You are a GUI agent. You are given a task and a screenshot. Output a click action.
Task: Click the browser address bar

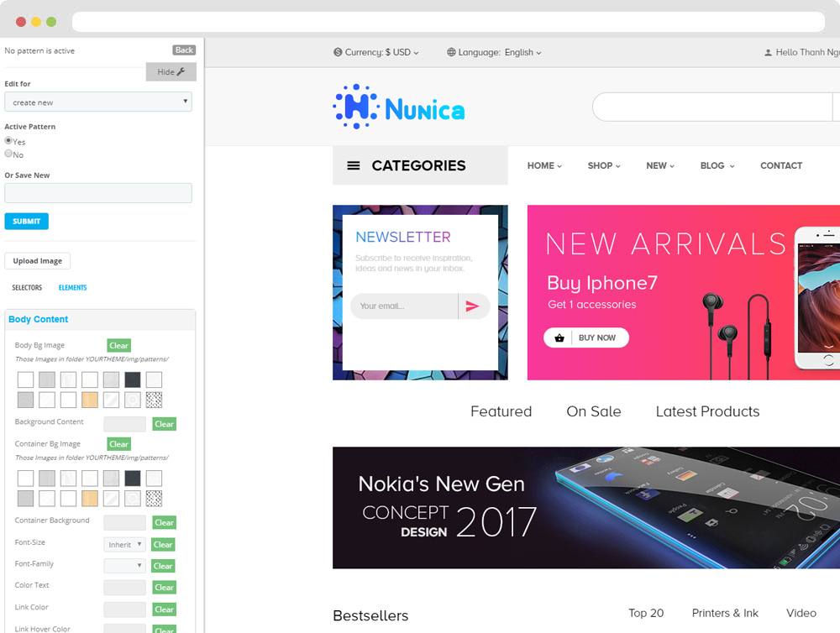pos(449,22)
